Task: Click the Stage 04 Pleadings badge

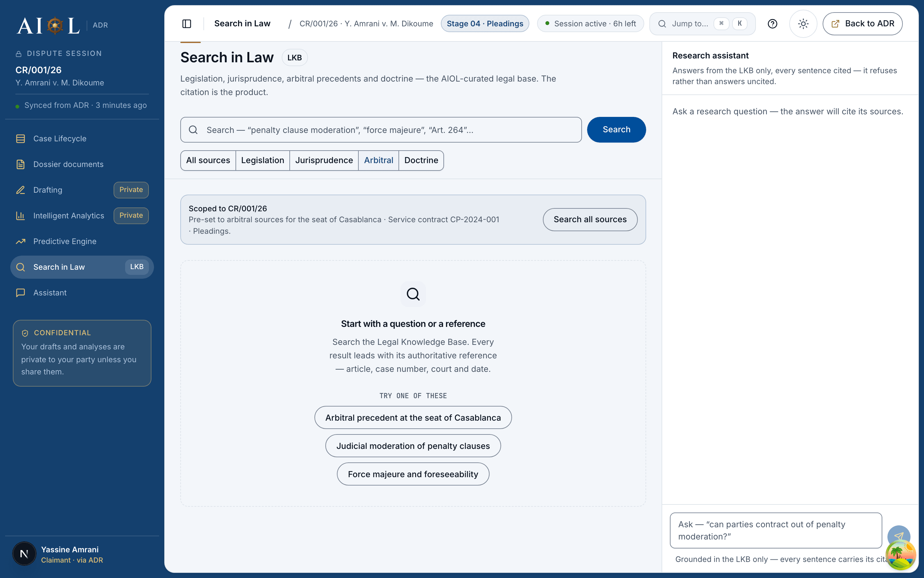Action: pyautogui.click(x=485, y=24)
